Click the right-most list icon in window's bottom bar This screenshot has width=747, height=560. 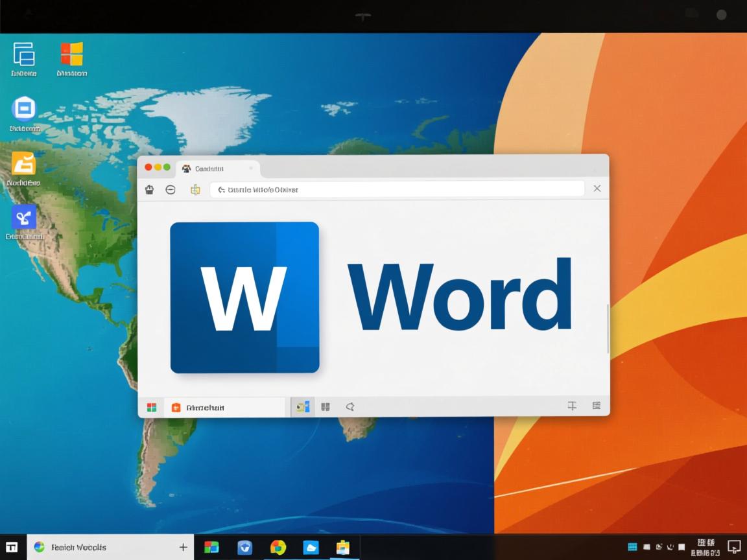click(597, 406)
